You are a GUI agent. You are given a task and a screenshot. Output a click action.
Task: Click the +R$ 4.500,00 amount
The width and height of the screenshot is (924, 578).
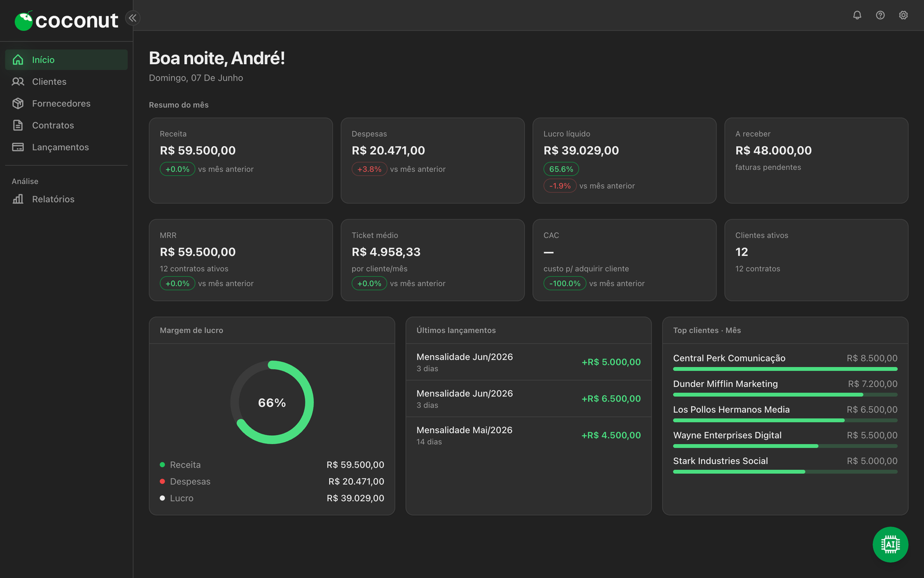point(611,435)
